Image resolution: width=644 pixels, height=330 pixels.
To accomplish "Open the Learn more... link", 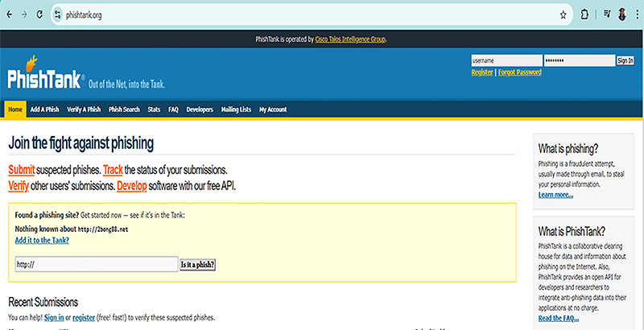I will [555, 195].
